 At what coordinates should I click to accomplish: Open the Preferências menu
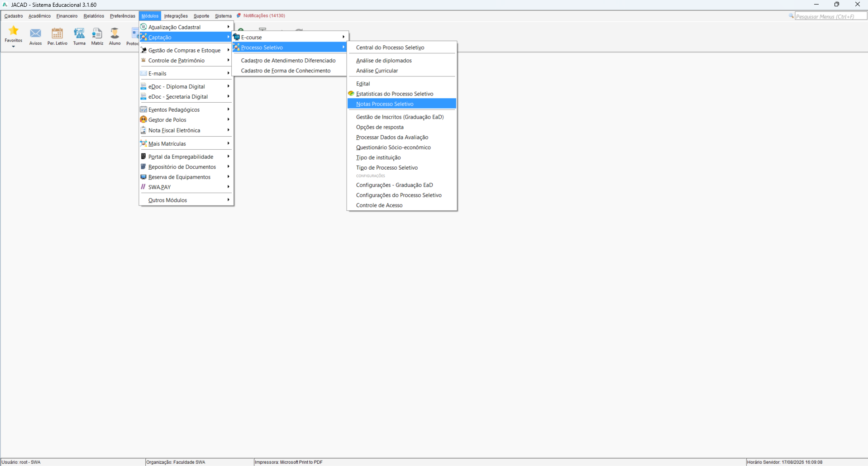(x=123, y=16)
